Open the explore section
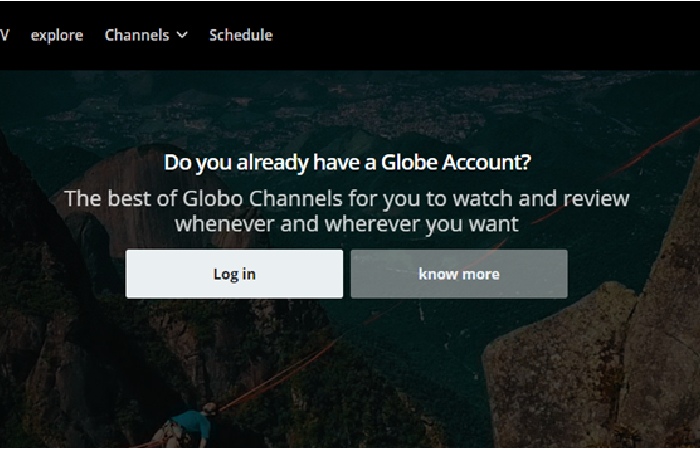 pyautogui.click(x=57, y=35)
